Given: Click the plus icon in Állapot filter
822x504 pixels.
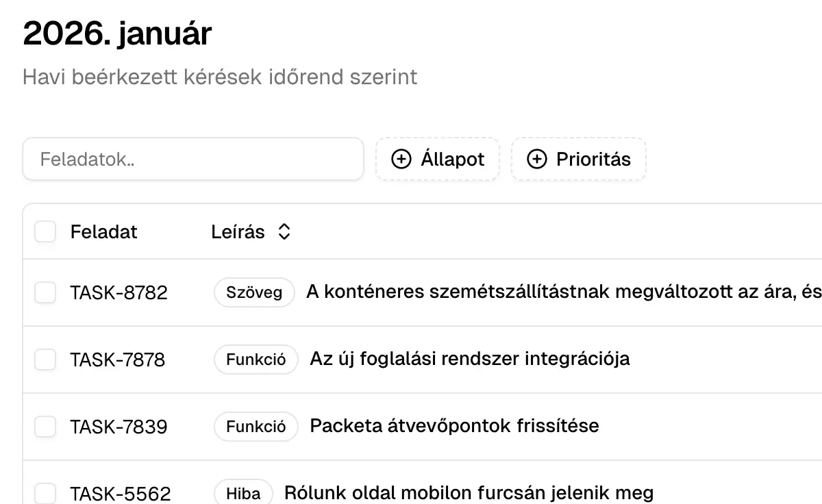Looking at the screenshot, I should [401, 160].
